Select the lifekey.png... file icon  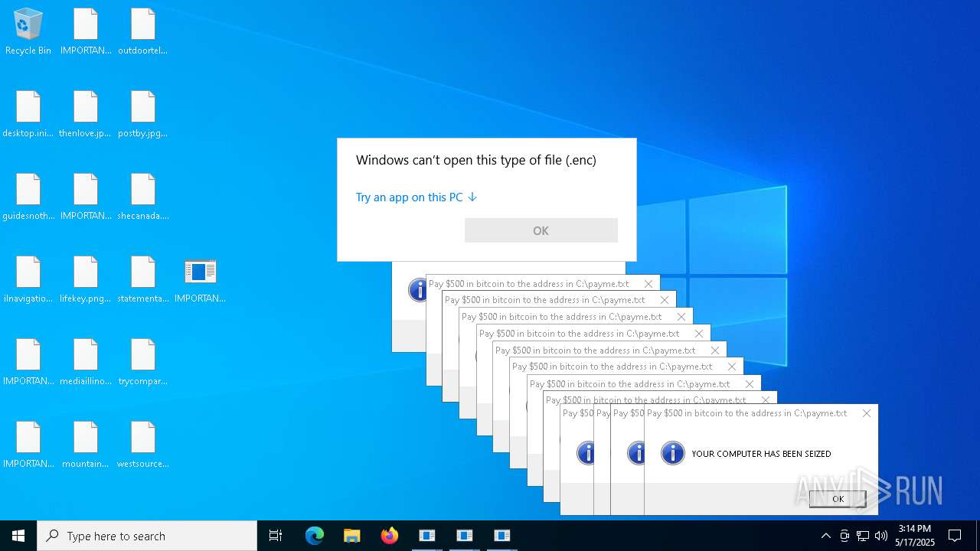click(x=86, y=280)
